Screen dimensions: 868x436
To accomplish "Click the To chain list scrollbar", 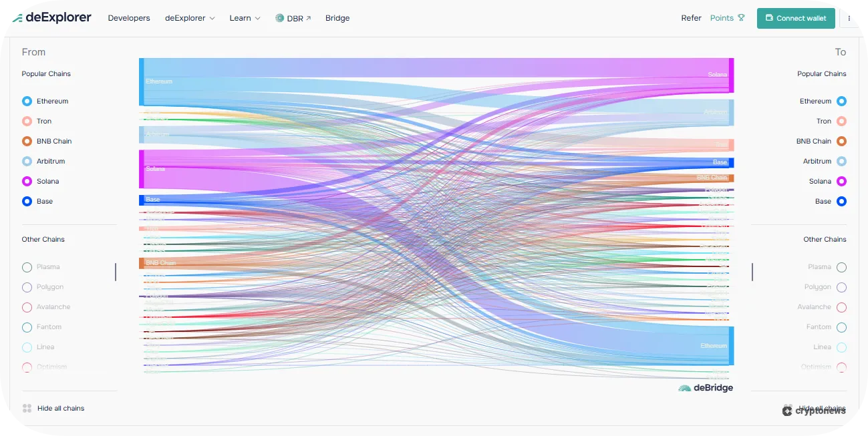I will [752, 272].
